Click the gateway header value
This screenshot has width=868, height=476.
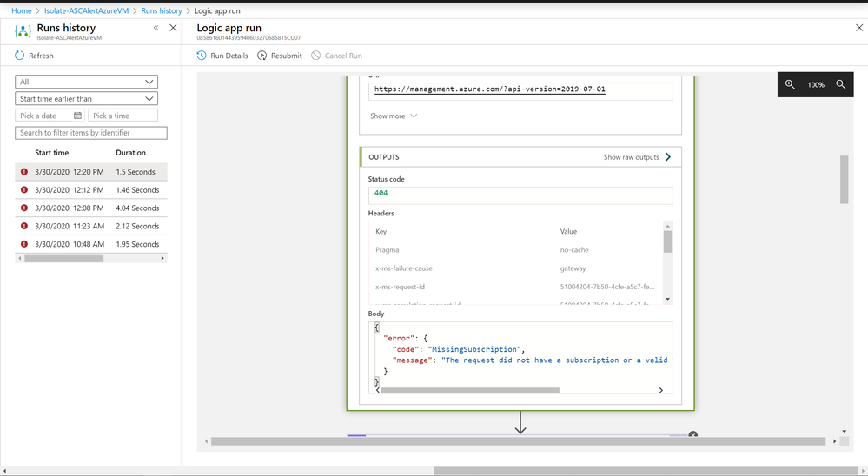pos(573,268)
